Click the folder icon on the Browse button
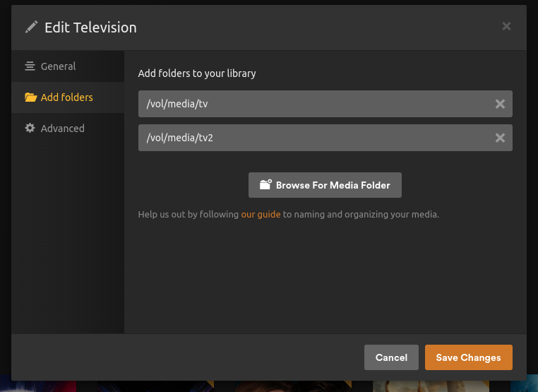Viewport: 538px width, 392px height. pos(265,185)
